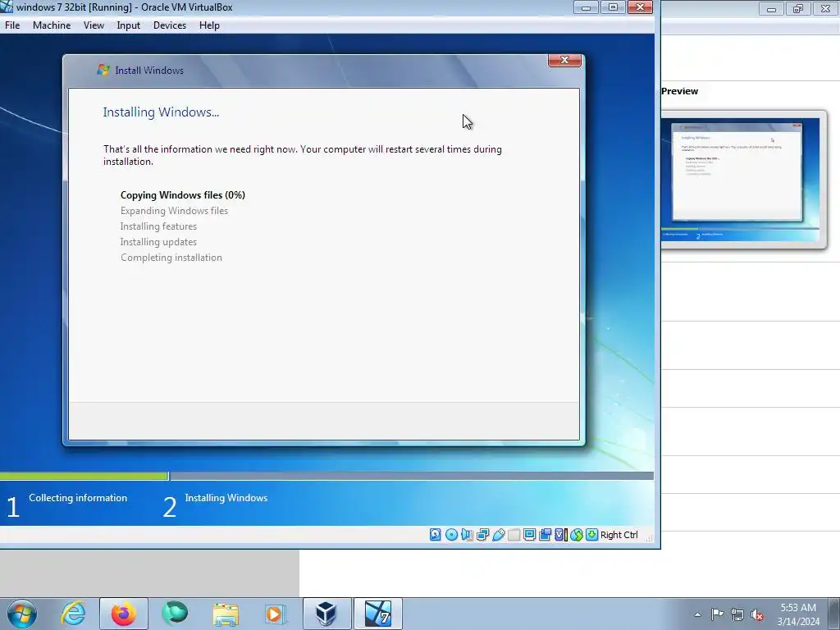Open the Machine menu
Viewport: 840px width, 630px height.
click(52, 25)
